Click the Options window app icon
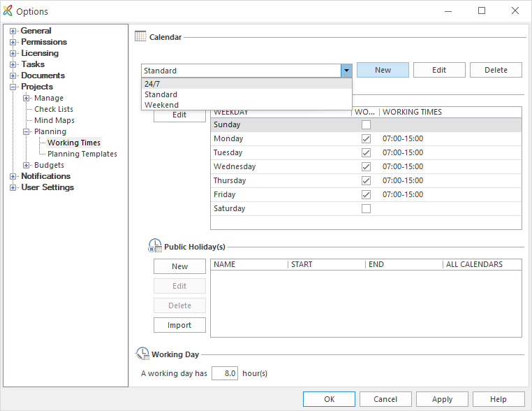This screenshot has height=411, width=532. point(8,11)
